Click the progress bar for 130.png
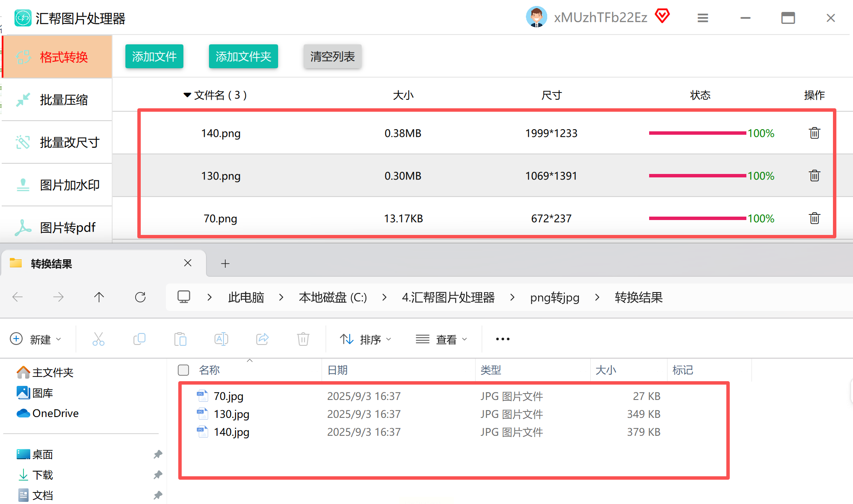The height and width of the screenshot is (504, 853). click(x=697, y=176)
